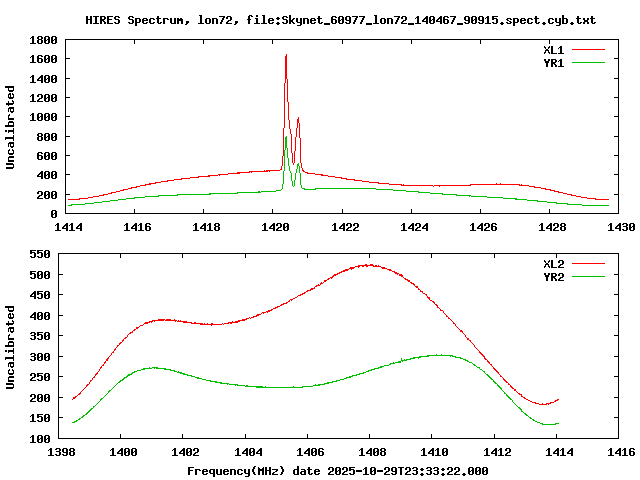
Task: Select the XL1 legend label
Action: (x=553, y=50)
